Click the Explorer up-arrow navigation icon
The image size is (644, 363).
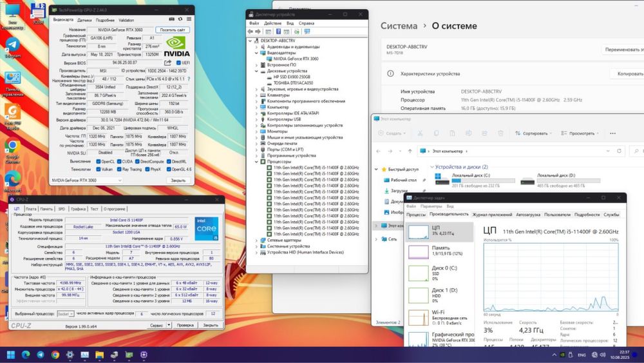(410, 152)
